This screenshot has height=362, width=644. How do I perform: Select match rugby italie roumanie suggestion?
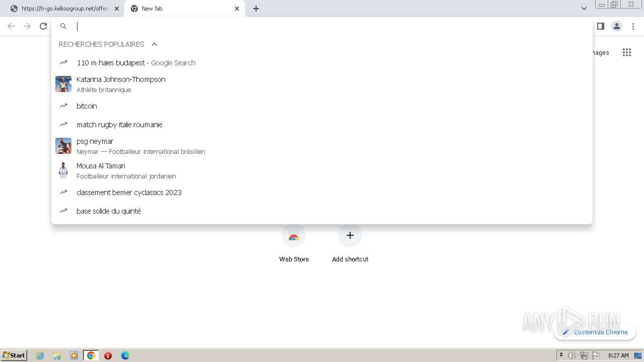click(x=322, y=125)
